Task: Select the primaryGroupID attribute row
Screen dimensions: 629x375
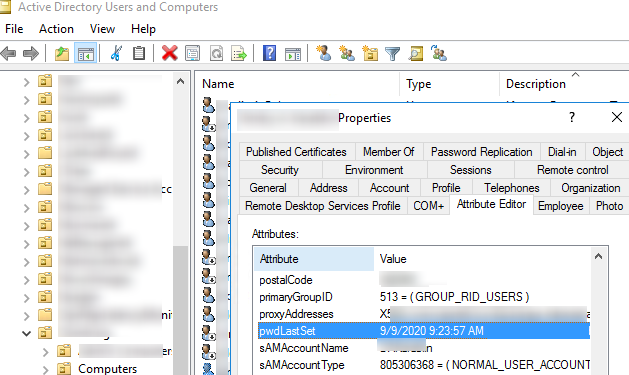Action: [424, 297]
